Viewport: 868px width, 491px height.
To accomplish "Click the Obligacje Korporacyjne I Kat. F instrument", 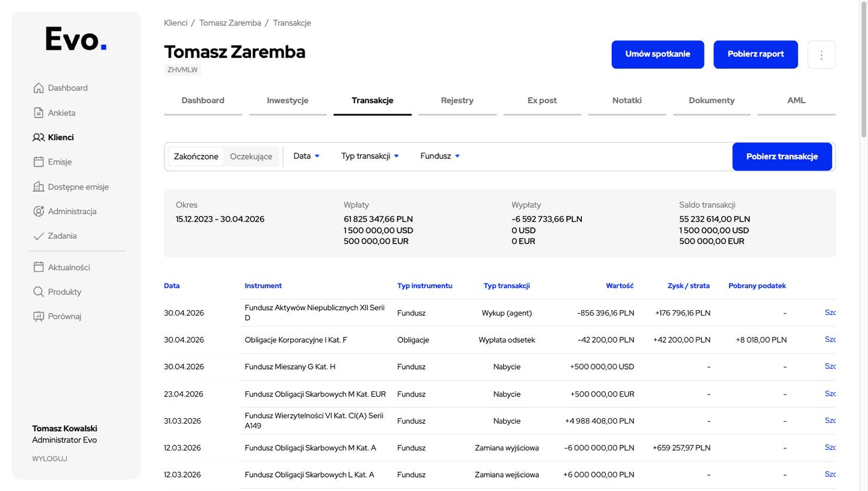I will pos(296,340).
